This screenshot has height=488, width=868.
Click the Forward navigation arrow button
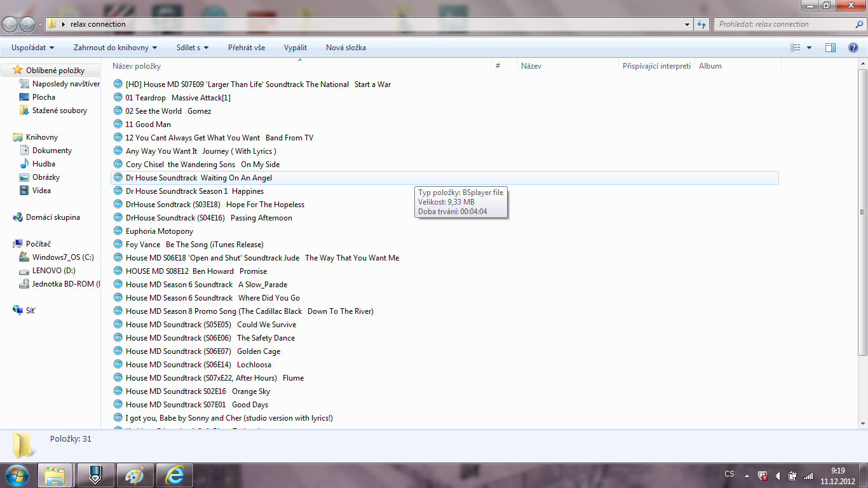pyautogui.click(x=28, y=24)
